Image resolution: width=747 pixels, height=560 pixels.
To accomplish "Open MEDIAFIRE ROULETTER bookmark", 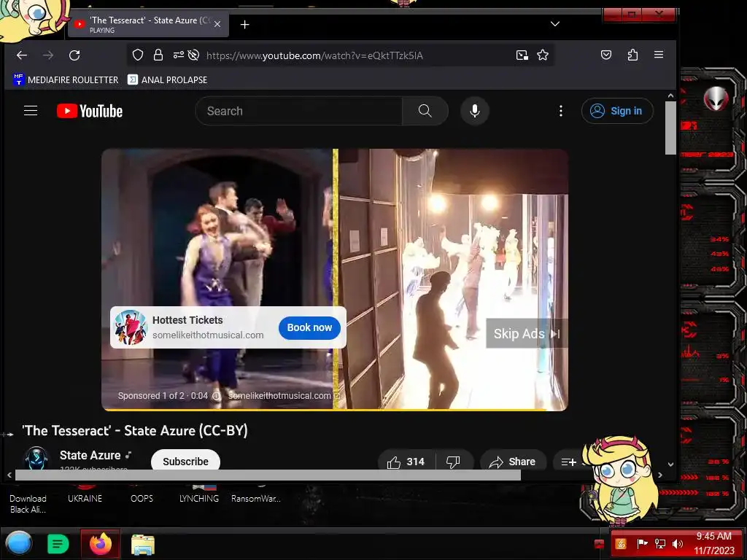I will pyautogui.click(x=66, y=80).
